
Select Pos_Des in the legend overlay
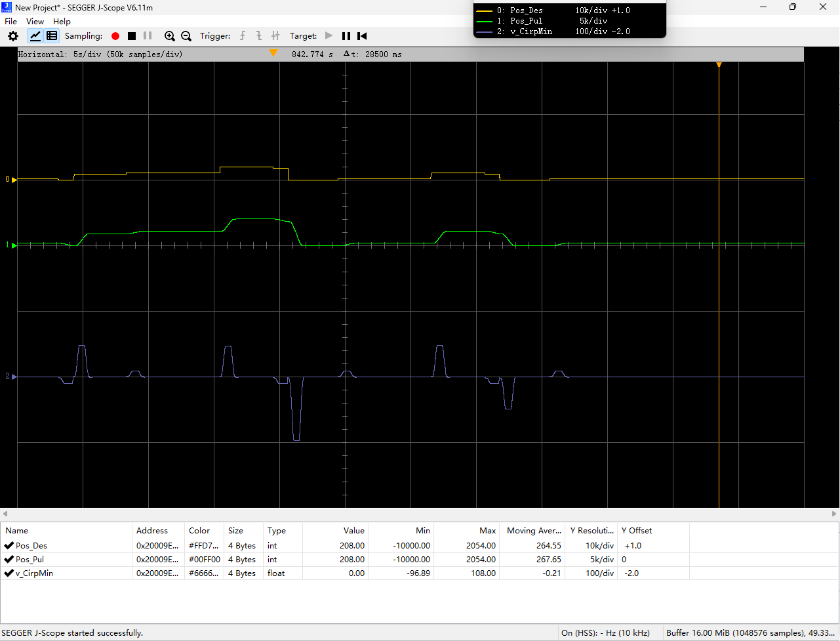coord(527,10)
